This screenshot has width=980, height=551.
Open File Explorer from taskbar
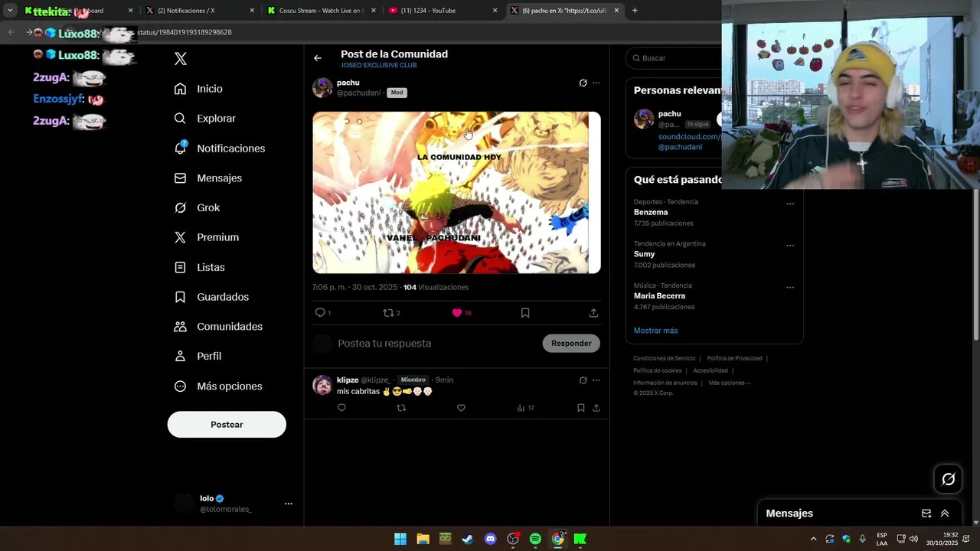[x=423, y=539]
